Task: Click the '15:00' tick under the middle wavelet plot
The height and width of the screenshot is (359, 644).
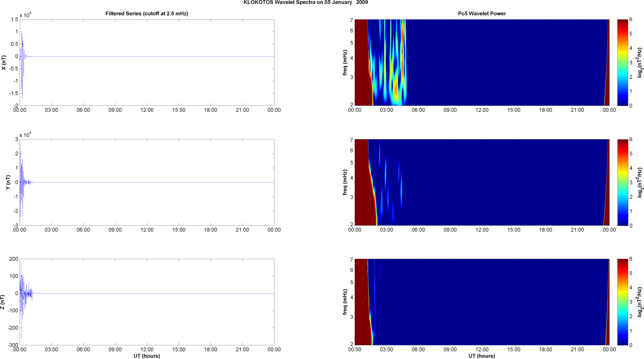Action: coord(514,230)
